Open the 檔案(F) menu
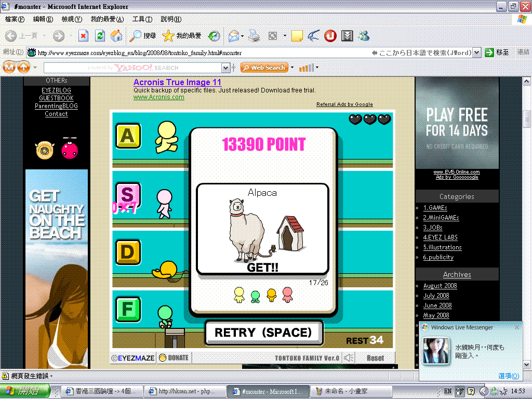Image resolution: width=532 pixels, height=399 pixels. 15,19
